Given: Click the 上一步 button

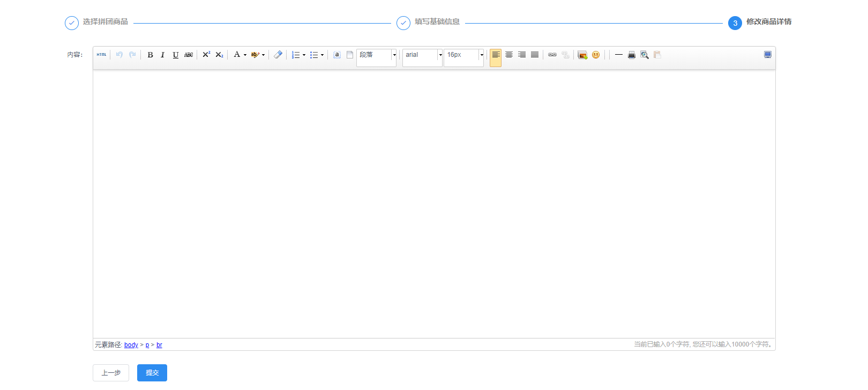Looking at the screenshot, I should point(111,373).
